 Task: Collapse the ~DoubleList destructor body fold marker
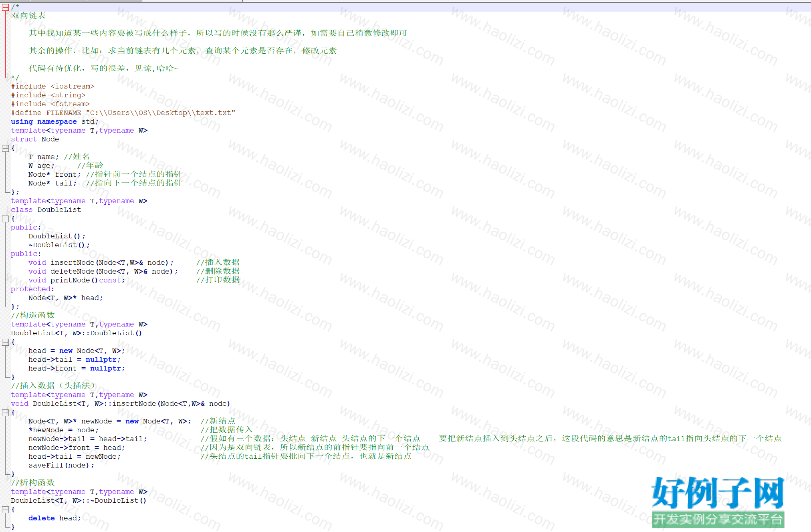[5, 510]
